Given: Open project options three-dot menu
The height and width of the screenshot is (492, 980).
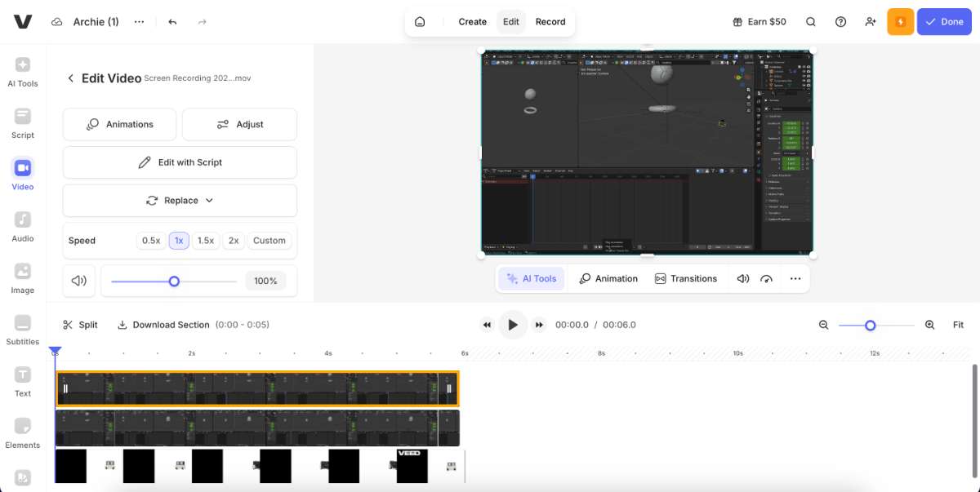Looking at the screenshot, I should (139, 22).
